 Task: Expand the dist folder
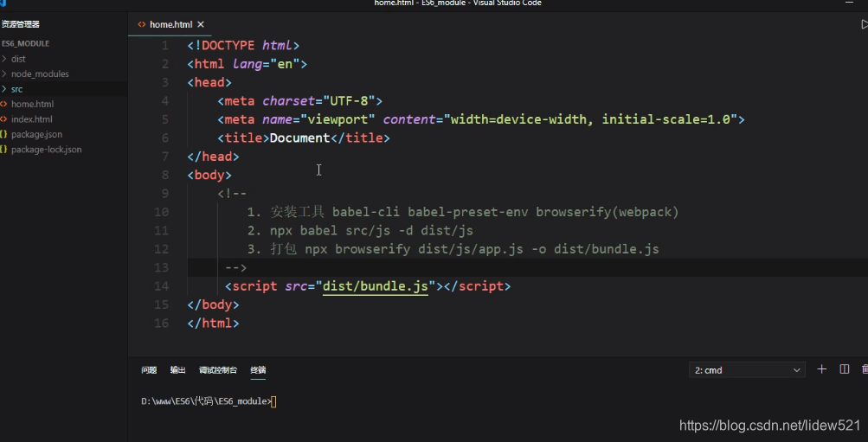(18, 59)
